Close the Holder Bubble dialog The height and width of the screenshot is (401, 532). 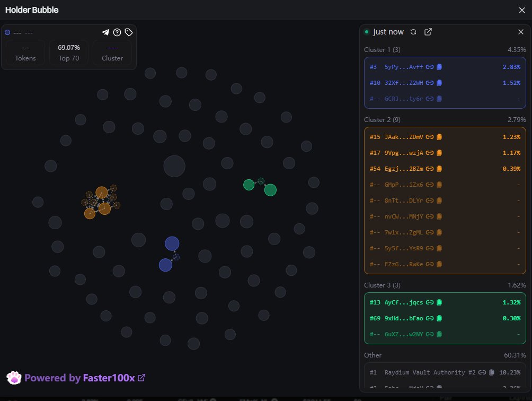click(522, 10)
